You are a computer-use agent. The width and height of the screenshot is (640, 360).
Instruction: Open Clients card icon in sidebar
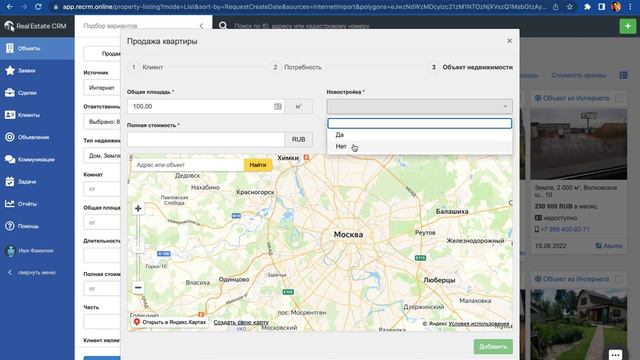coord(10,115)
